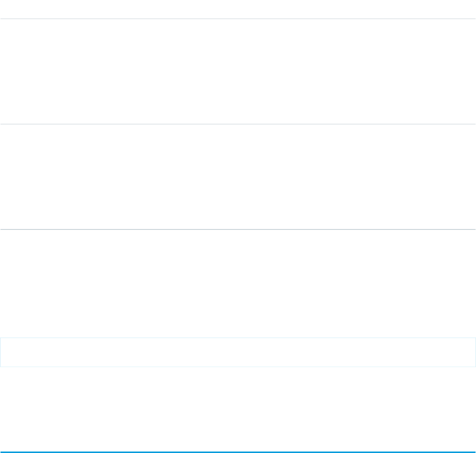476x453 pixels.
Task: Click the topmost horizontal divider line
Action: point(238,19)
